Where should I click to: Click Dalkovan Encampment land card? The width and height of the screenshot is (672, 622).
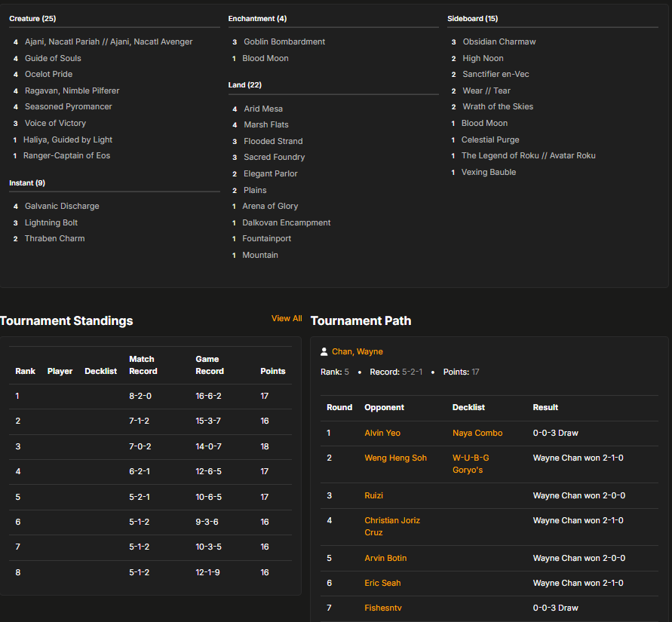(x=287, y=222)
